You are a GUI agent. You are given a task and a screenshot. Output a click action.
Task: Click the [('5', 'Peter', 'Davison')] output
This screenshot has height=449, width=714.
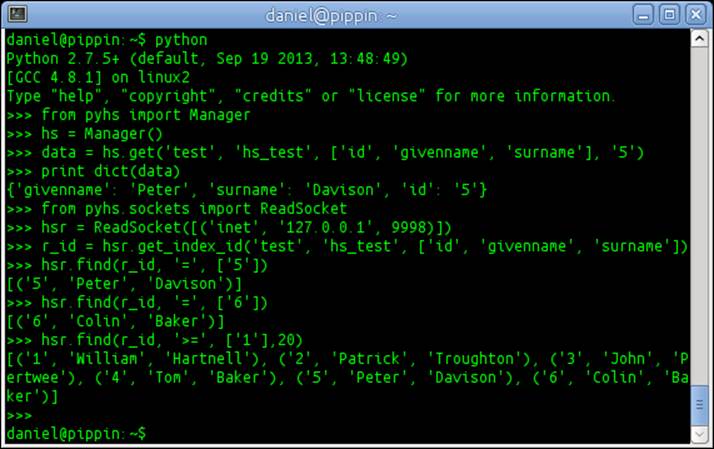pos(124,284)
